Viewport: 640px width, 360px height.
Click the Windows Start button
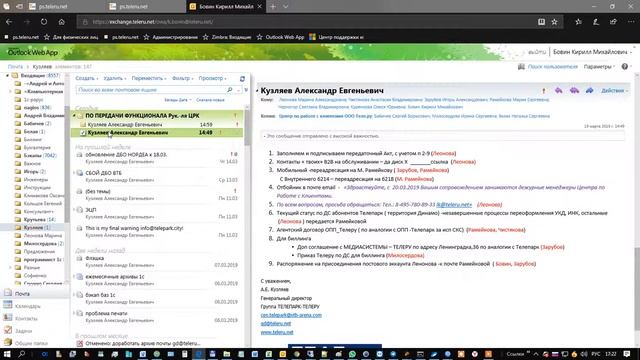tap(7, 354)
